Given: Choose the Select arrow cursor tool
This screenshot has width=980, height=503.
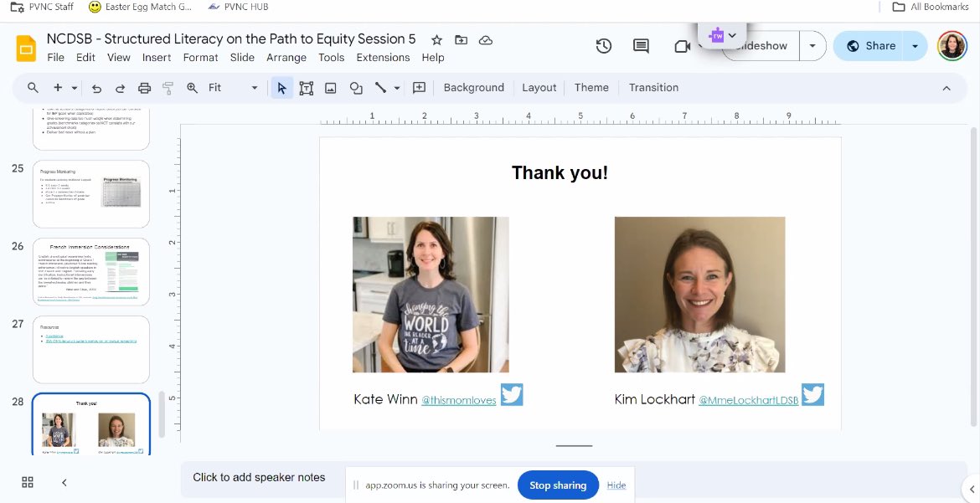Looking at the screenshot, I should point(282,88).
